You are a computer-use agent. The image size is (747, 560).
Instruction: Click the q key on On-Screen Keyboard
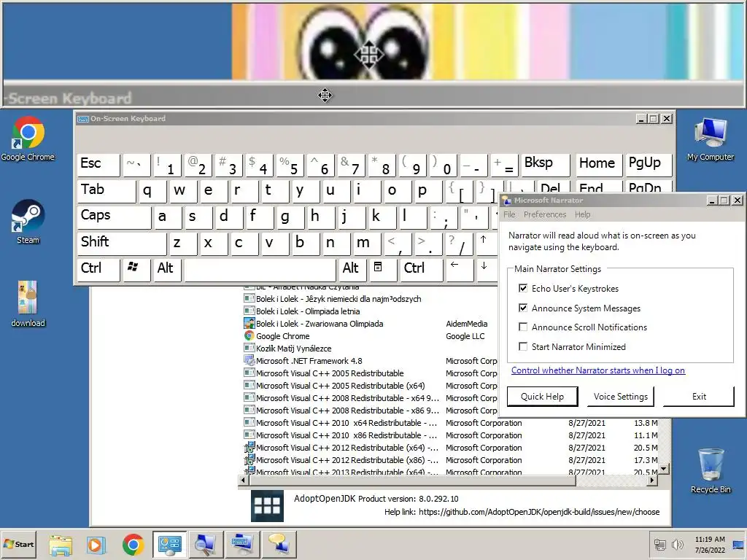152,190
